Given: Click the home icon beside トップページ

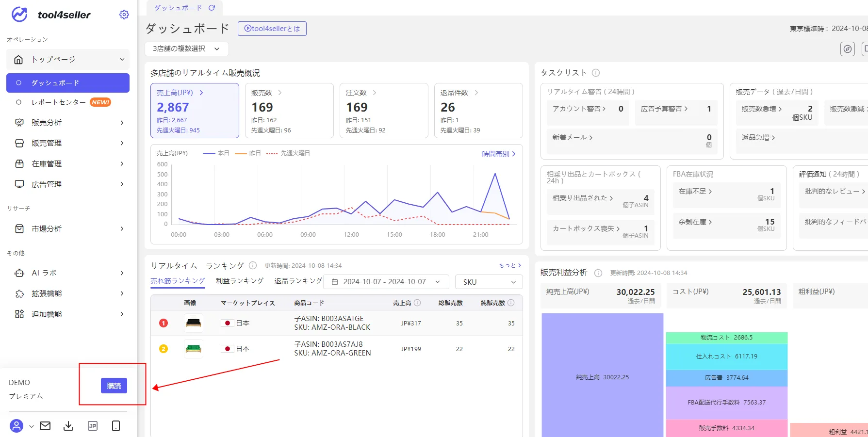Looking at the screenshot, I should pyautogui.click(x=18, y=60).
